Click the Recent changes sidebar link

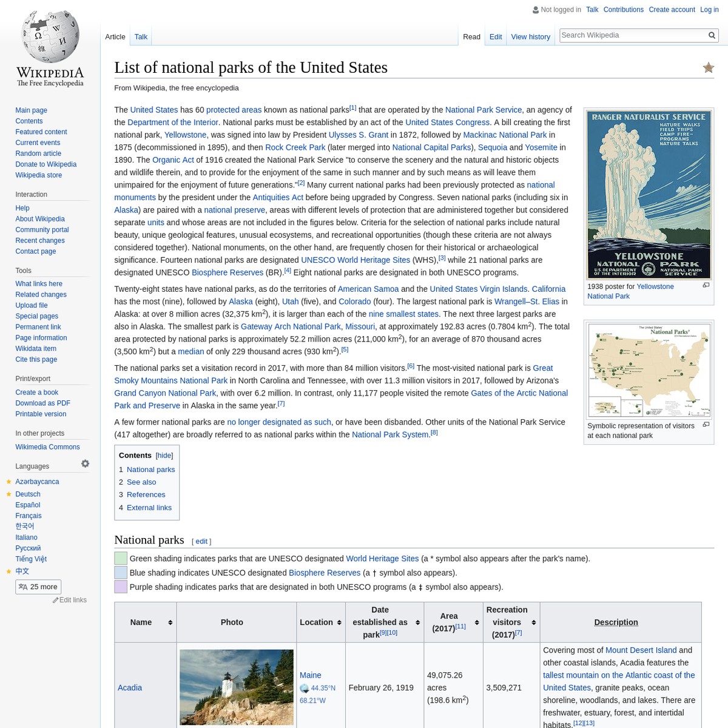click(40, 241)
